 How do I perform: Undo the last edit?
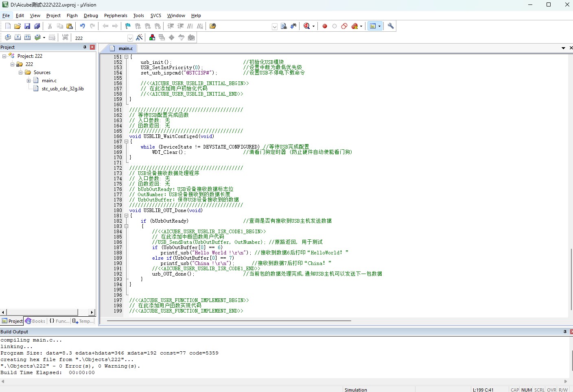click(x=83, y=26)
